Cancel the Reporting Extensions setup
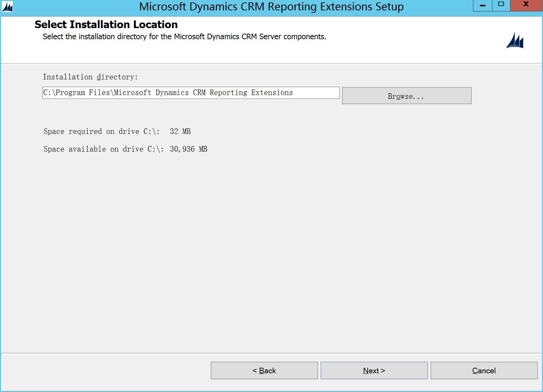 [484, 370]
